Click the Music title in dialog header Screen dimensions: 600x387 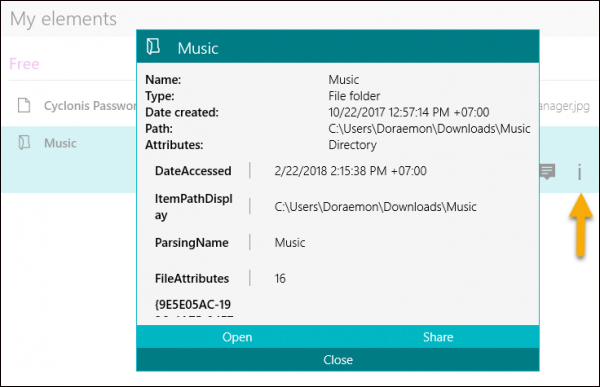coord(198,48)
